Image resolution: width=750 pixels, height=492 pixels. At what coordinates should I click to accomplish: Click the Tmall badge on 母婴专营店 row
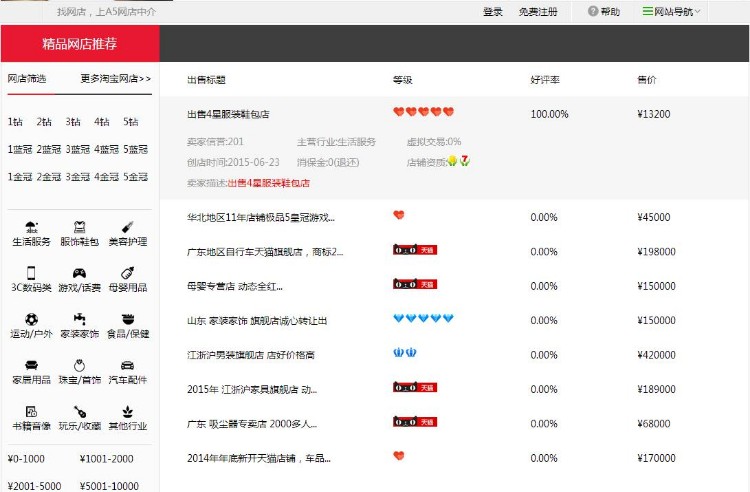[415, 284]
